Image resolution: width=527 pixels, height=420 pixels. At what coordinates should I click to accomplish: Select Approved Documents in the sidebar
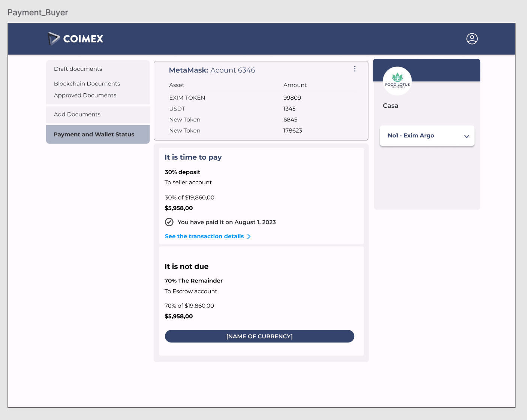tap(85, 95)
